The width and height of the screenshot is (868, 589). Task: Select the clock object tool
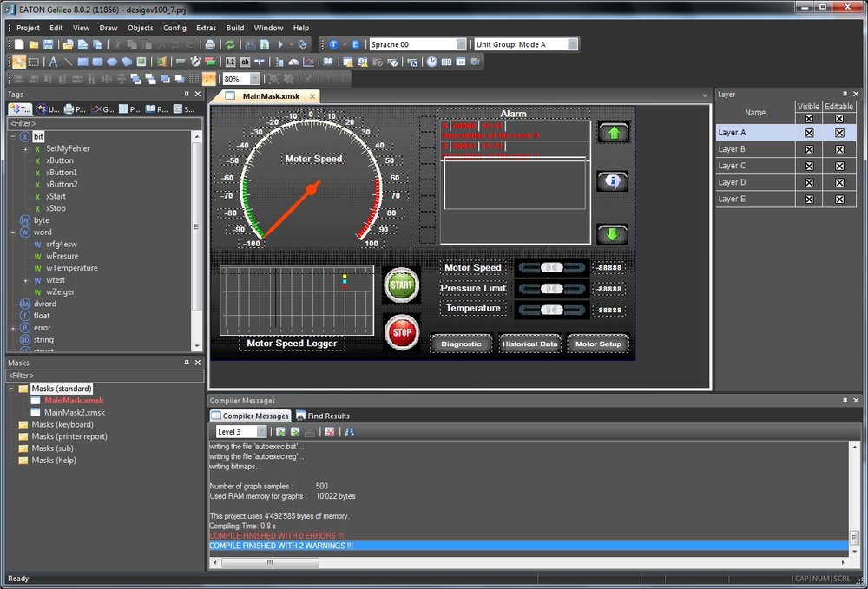(431, 62)
